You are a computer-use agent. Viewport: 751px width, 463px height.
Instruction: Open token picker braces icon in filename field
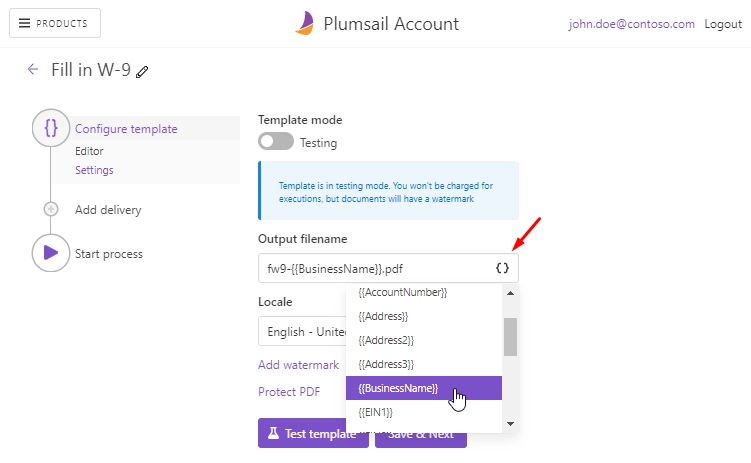(502, 268)
